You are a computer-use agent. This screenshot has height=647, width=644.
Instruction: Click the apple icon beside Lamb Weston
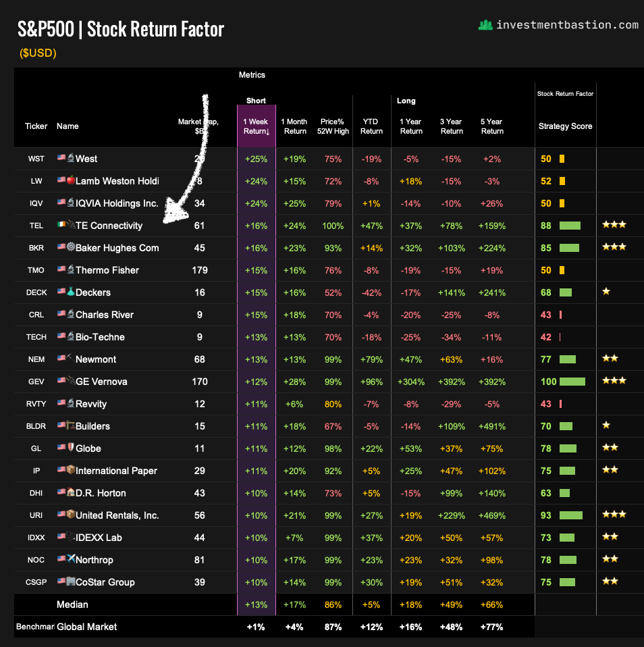point(71,180)
